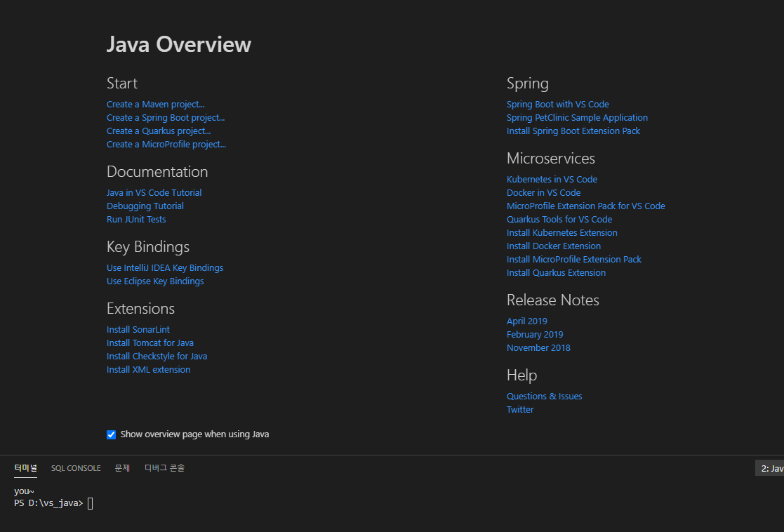784x532 pixels.
Task: Click Install Spring Boot Extension Pack
Action: [573, 131]
